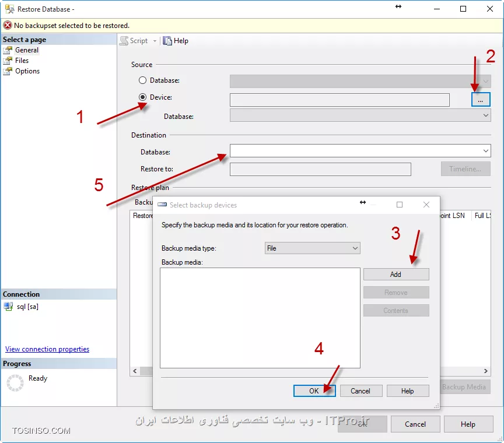Open the Options page
504x443 pixels.
pos(27,71)
